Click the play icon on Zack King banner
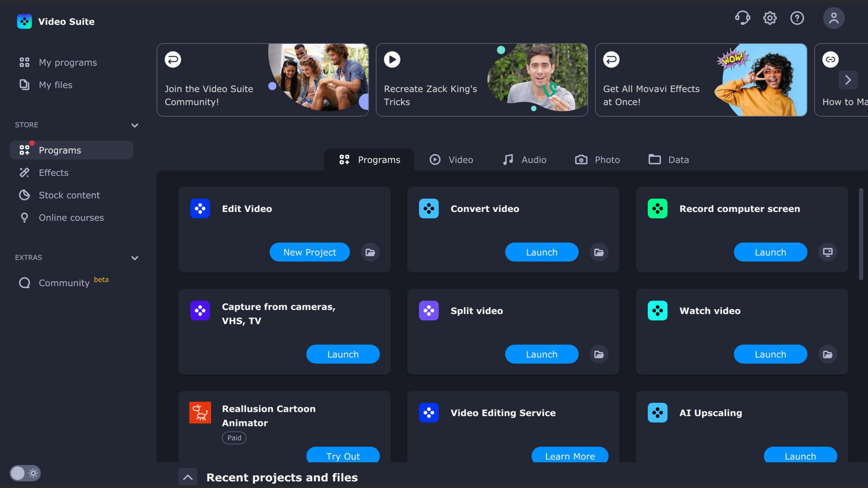This screenshot has height=488, width=868. tap(392, 60)
